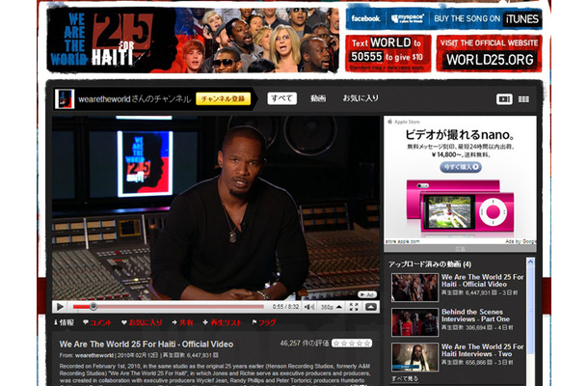Click the Ad badge on the video
Screen dimensions: 588x386
[366, 294]
